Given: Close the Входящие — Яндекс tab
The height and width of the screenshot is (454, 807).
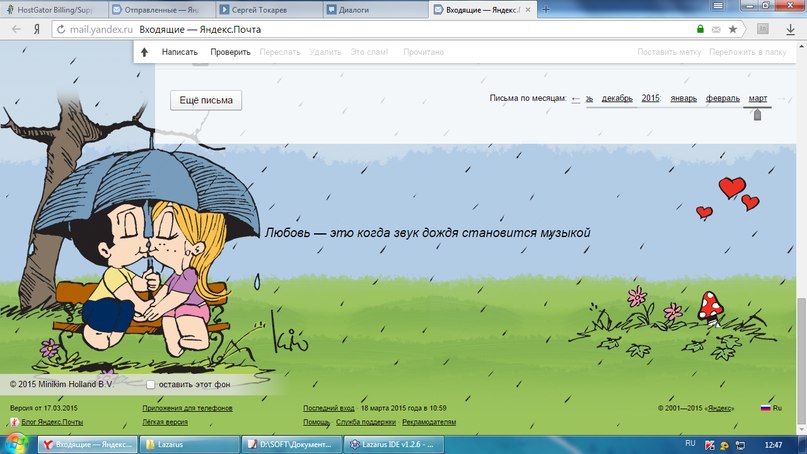Looking at the screenshot, I should click(528, 10).
